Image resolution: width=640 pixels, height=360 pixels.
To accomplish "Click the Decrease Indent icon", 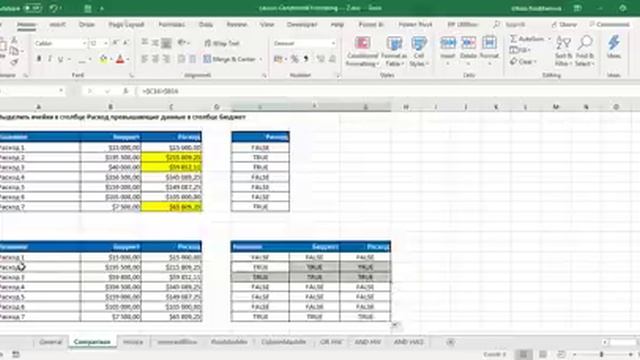I will [182, 59].
